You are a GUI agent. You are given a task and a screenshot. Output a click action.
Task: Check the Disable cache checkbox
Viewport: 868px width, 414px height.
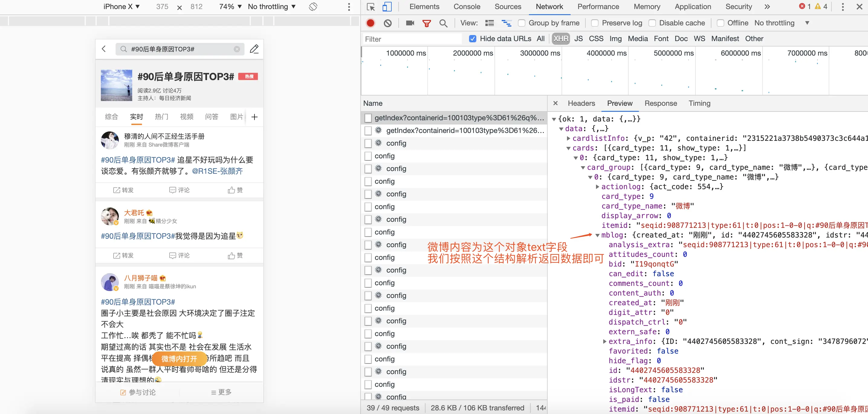652,23
